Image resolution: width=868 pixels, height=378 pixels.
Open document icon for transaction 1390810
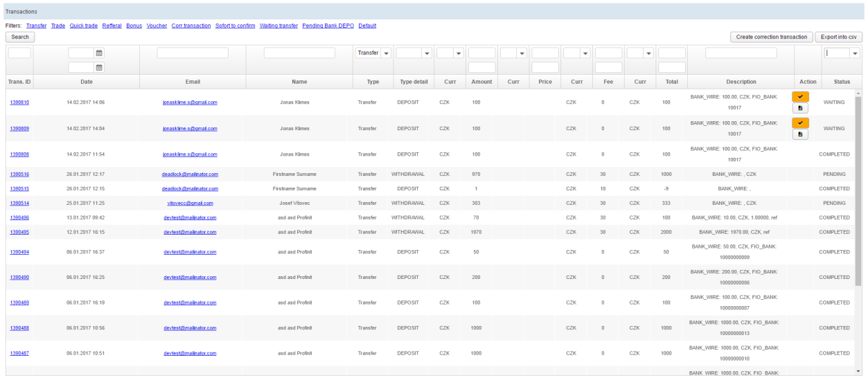[799, 108]
